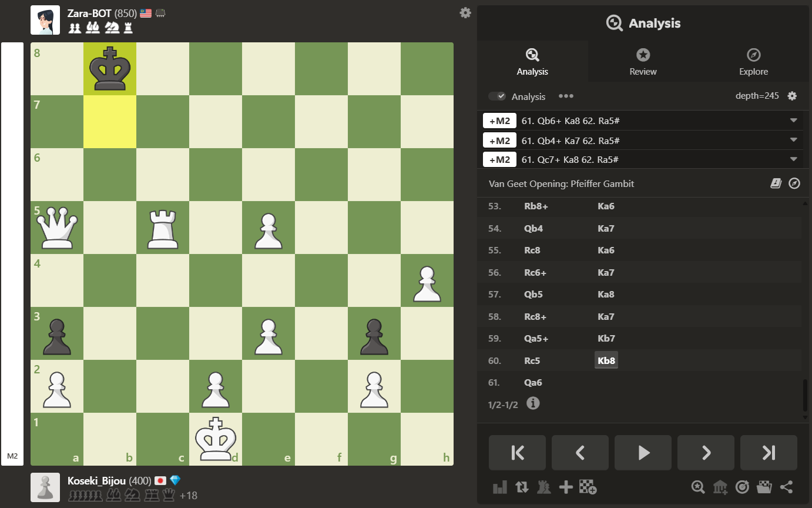812x508 pixels.
Task: Click the white pawn on h4
Action: pos(427,284)
